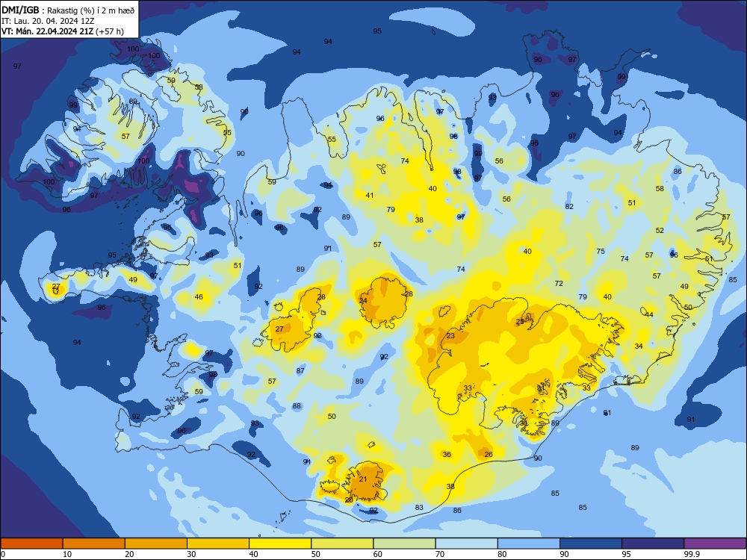The height and width of the screenshot is (560, 747).
Task: Click the legend tick label '99.9'
Action: (x=692, y=554)
